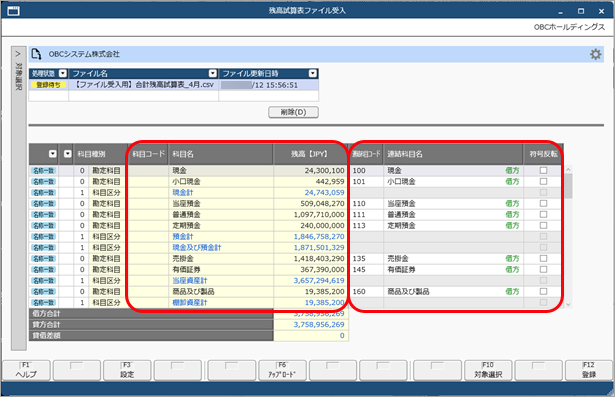The width and height of the screenshot is (615, 397).
Task: Click the 科目名 column header
Action: [221, 154]
